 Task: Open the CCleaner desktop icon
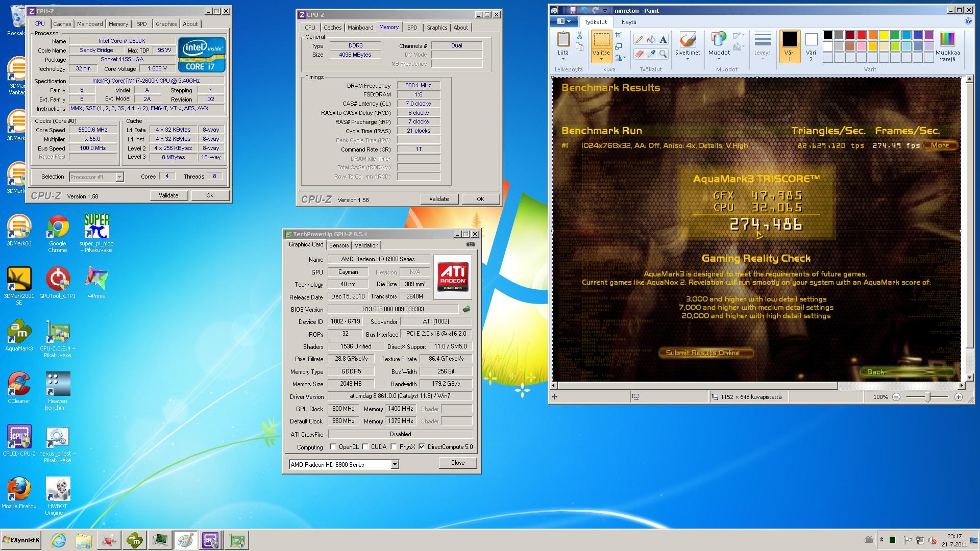[19, 388]
